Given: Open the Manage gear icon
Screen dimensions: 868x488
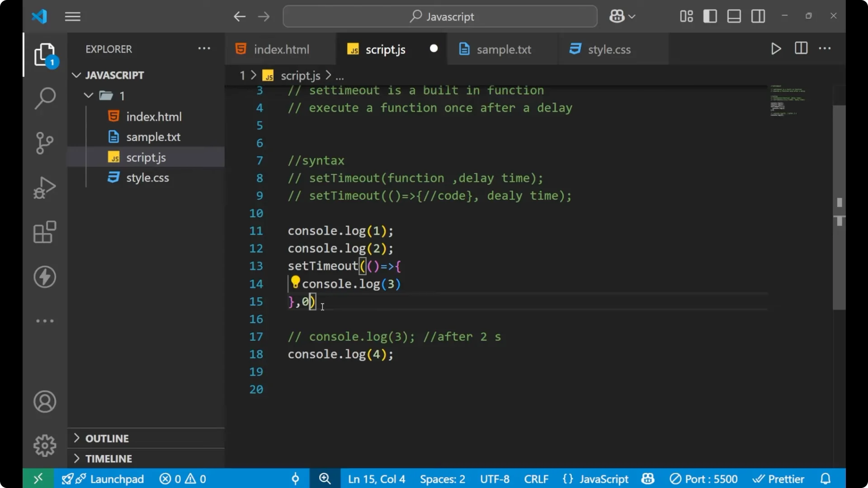Looking at the screenshot, I should point(45,445).
